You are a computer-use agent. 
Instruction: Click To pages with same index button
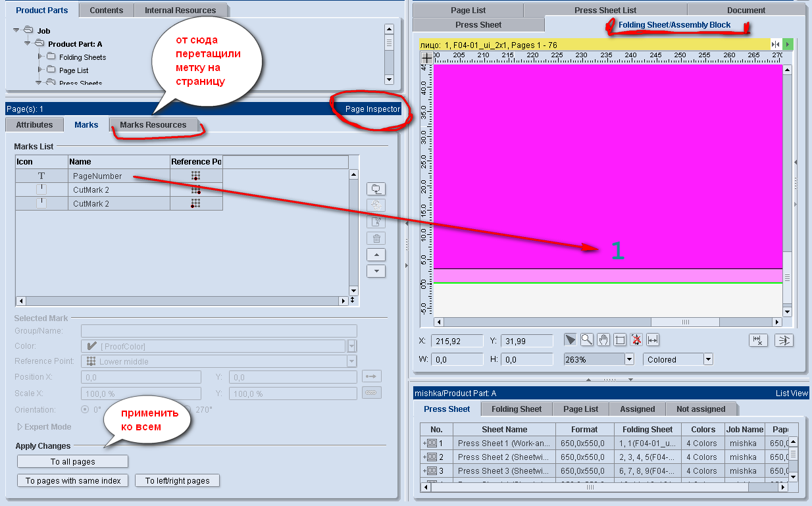click(x=73, y=480)
